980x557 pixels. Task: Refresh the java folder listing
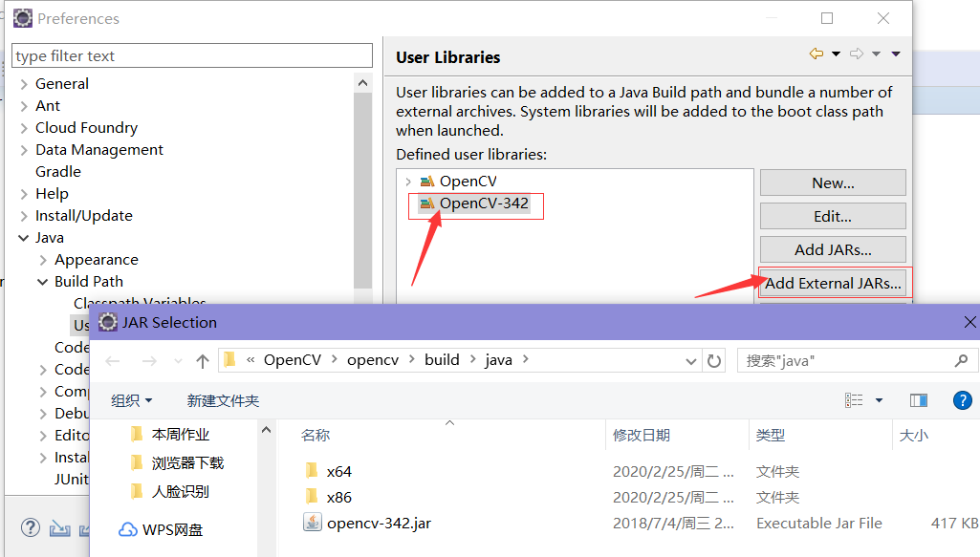714,361
